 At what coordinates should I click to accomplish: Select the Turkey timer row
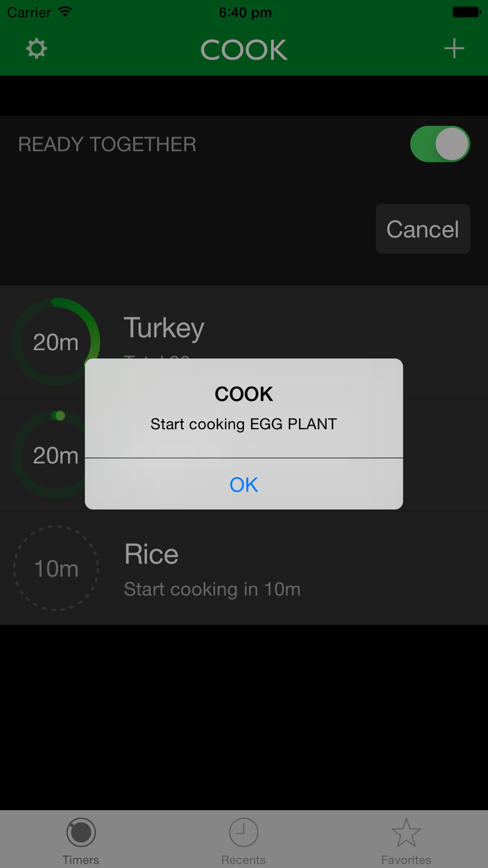[x=244, y=342]
